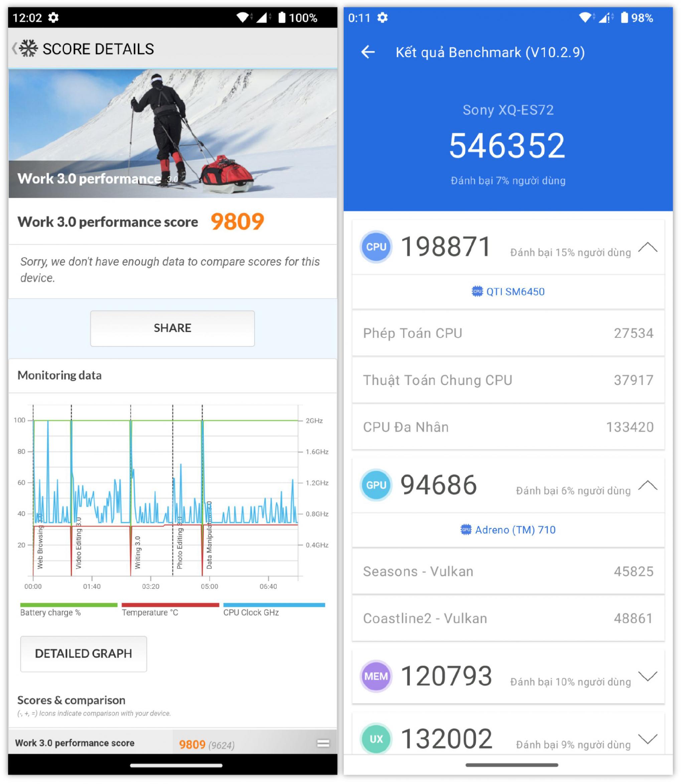Tap Scores & comparison heading

(x=72, y=700)
